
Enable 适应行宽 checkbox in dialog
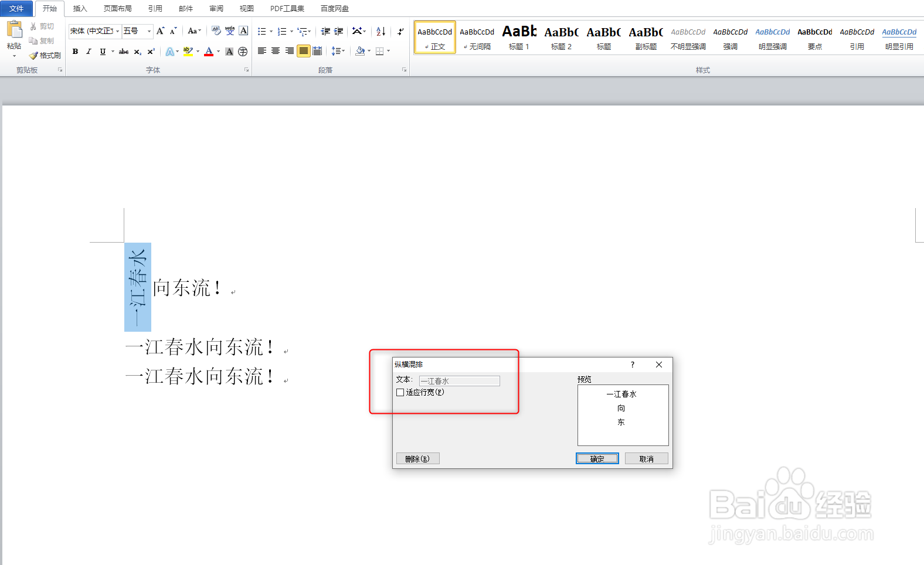pos(400,393)
